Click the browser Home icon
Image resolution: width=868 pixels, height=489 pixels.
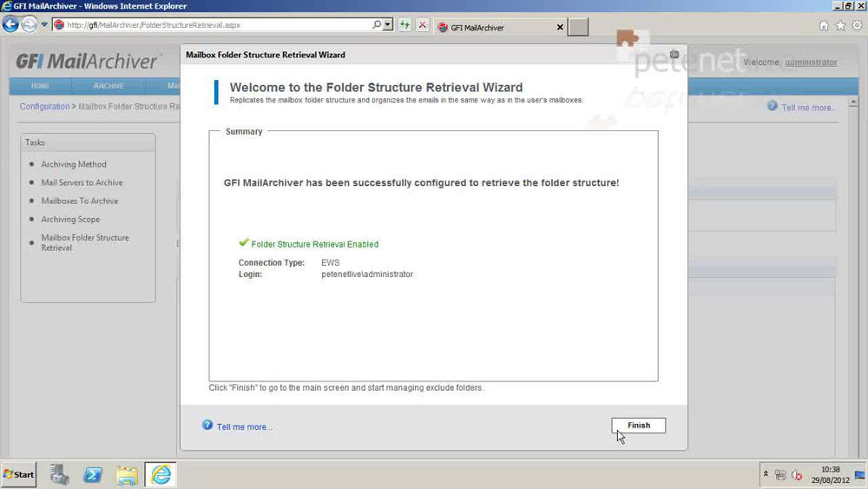point(824,25)
